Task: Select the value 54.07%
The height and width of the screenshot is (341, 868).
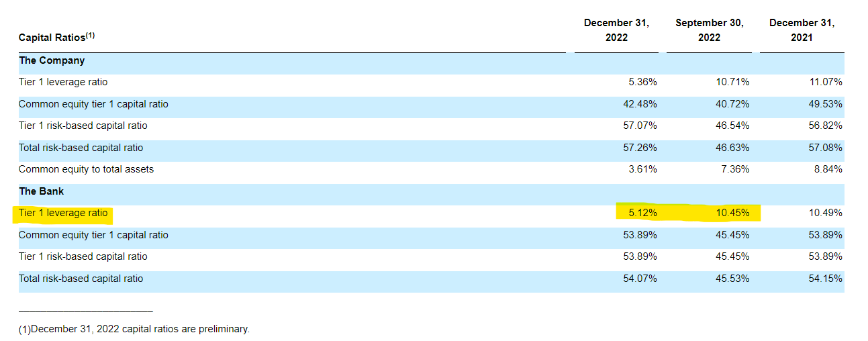Action: coord(640,279)
